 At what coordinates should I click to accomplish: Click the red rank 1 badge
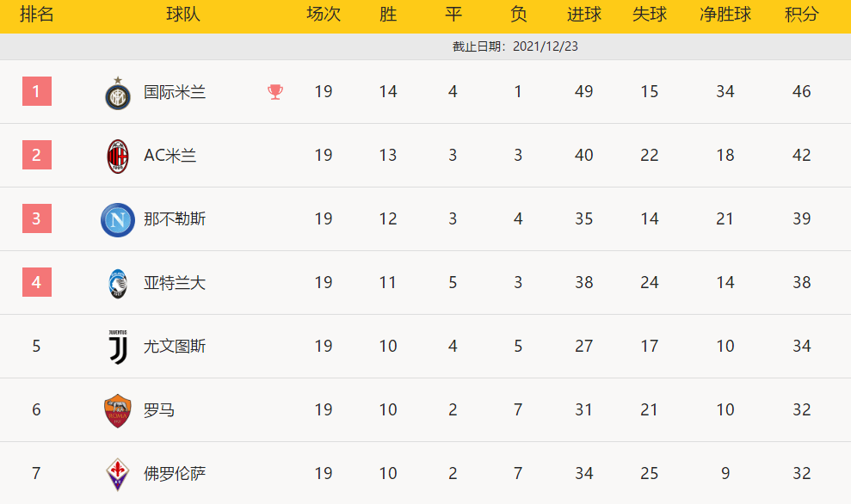pos(37,91)
